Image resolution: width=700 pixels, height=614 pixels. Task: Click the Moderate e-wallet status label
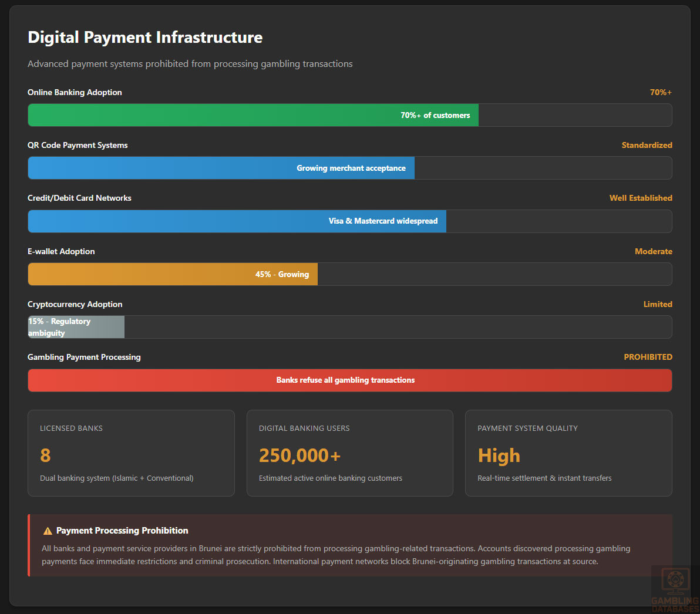point(653,251)
